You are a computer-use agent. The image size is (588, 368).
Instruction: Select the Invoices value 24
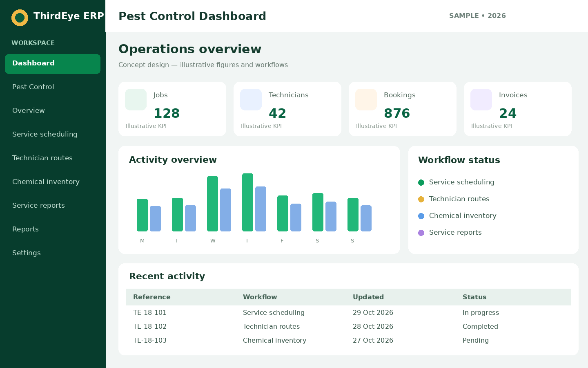(508, 113)
